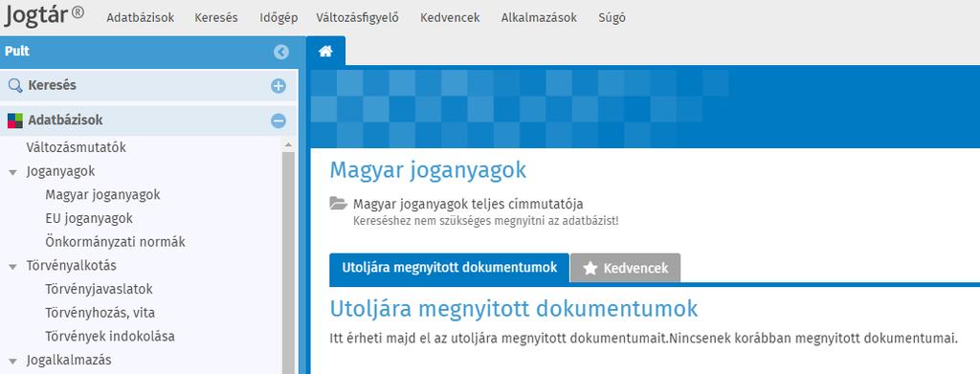The image size is (980, 374).
Task: Open the Alkalmazások menu
Action: 539,17
